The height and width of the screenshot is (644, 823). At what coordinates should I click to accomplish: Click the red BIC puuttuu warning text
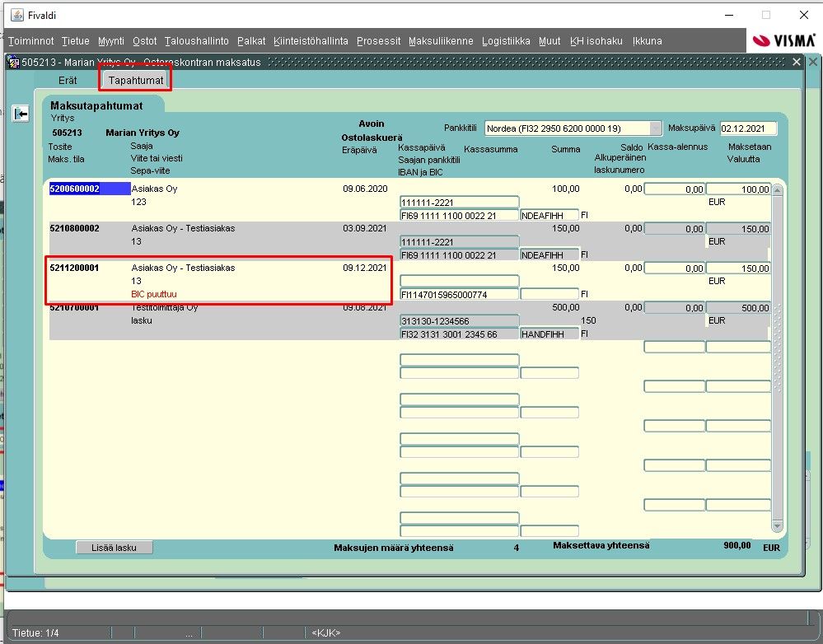154,295
